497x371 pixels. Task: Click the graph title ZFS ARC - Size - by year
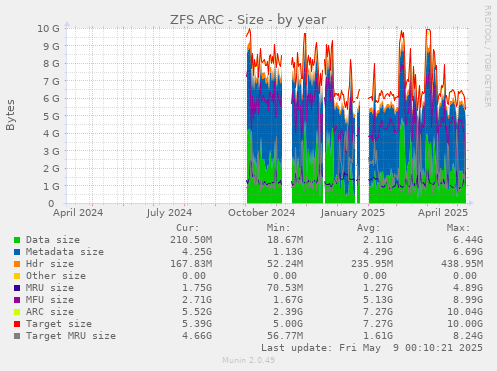[x=248, y=20]
